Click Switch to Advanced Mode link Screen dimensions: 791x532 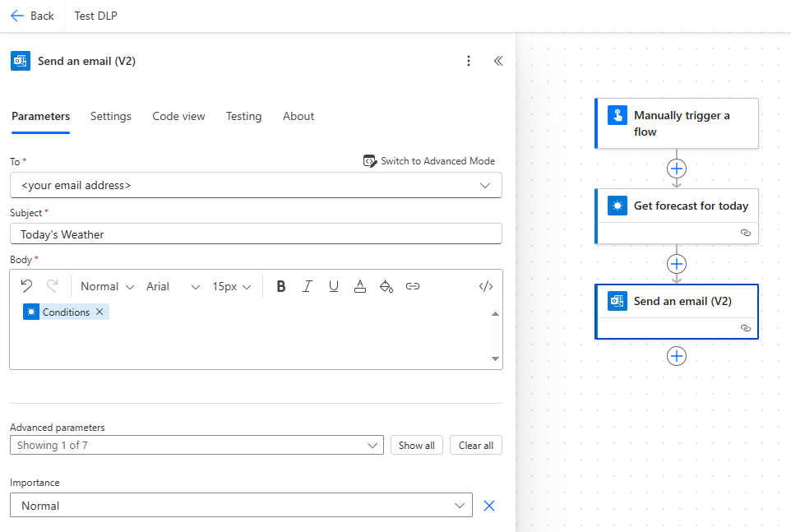(429, 161)
